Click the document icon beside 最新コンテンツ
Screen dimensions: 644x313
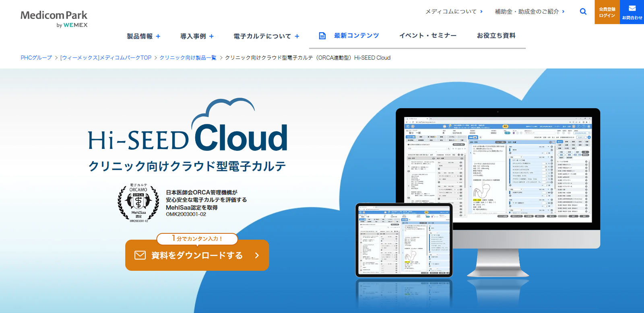pyautogui.click(x=322, y=36)
